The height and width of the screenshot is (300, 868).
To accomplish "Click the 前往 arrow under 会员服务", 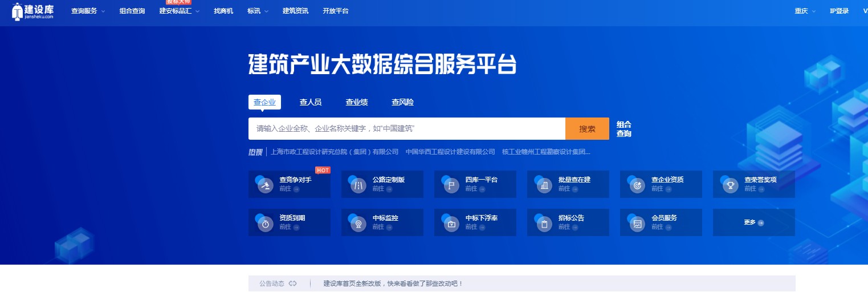I will 668,227.
